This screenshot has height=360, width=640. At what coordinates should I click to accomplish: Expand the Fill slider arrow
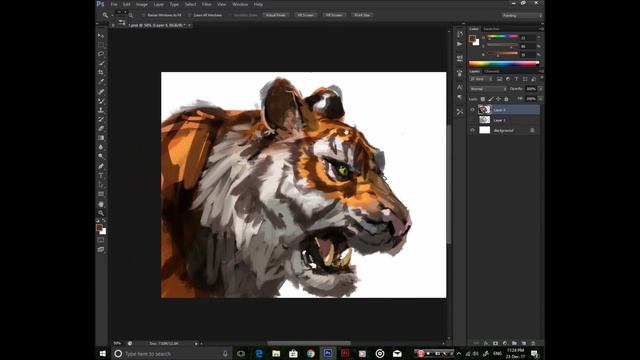point(541,99)
